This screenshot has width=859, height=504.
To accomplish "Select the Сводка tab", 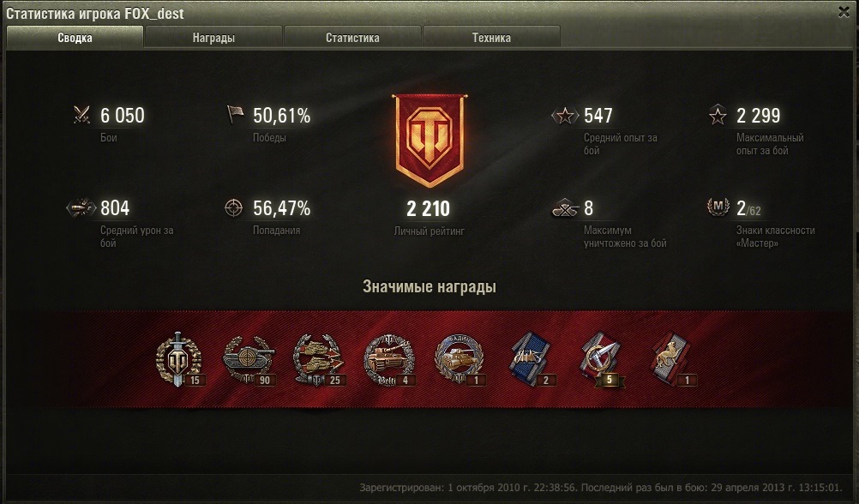I will (75, 37).
